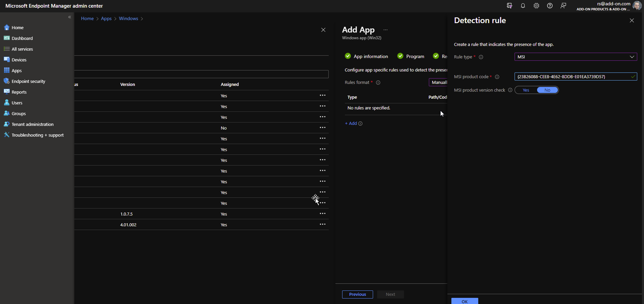Show info tooltip for MSI product code
Screen dimensions: 644x304
[497, 77]
